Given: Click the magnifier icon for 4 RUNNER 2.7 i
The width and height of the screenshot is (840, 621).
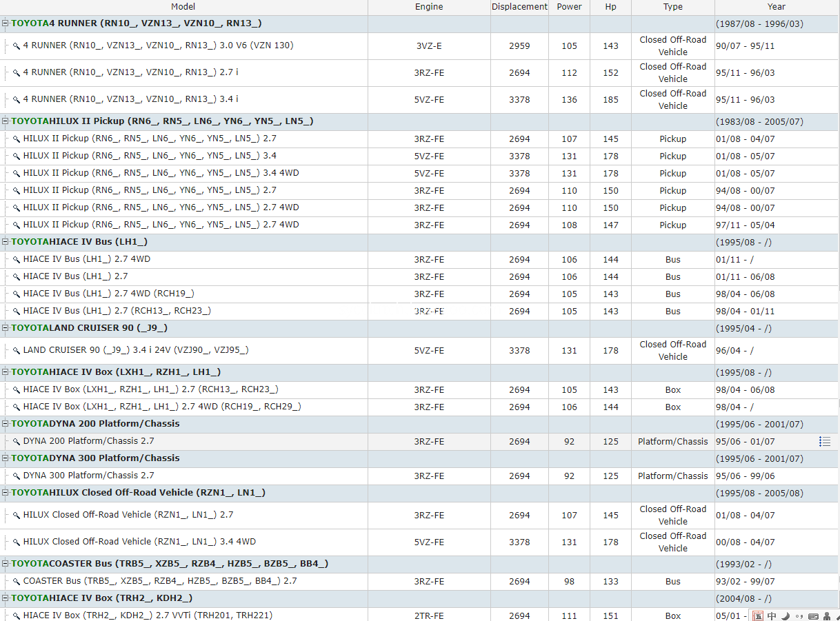Looking at the screenshot, I should coord(17,72).
